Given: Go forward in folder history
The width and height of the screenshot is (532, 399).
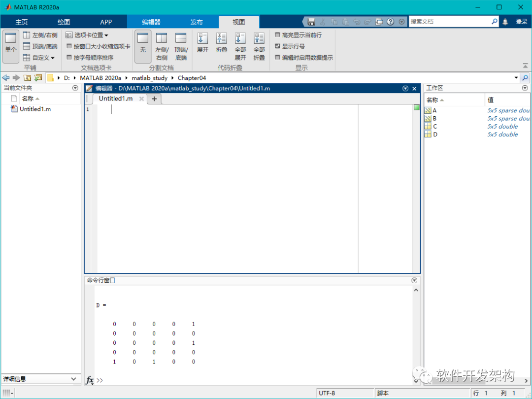Looking at the screenshot, I should (16, 78).
